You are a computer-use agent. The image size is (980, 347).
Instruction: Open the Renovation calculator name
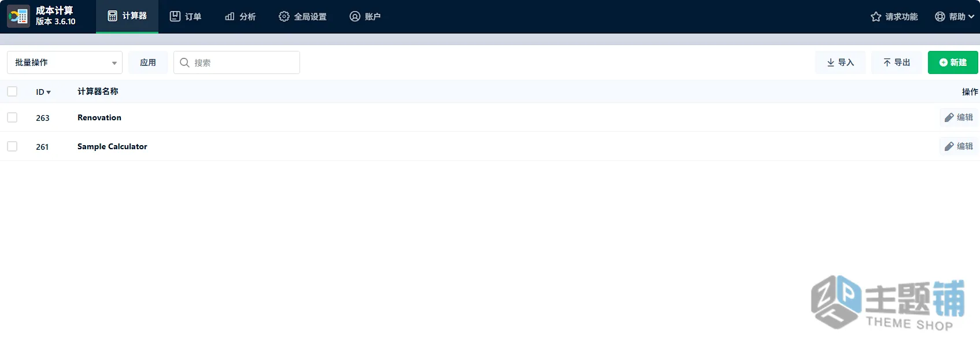click(x=99, y=117)
